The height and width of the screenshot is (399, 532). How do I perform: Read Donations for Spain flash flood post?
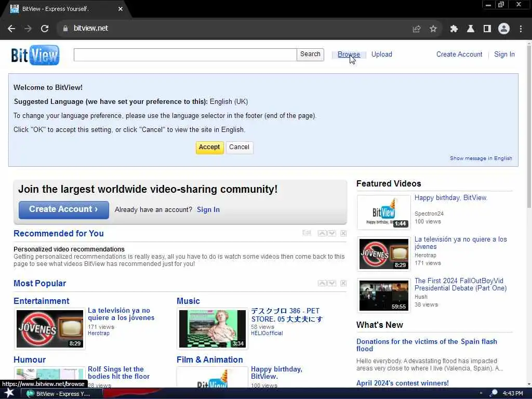(x=427, y=345)
